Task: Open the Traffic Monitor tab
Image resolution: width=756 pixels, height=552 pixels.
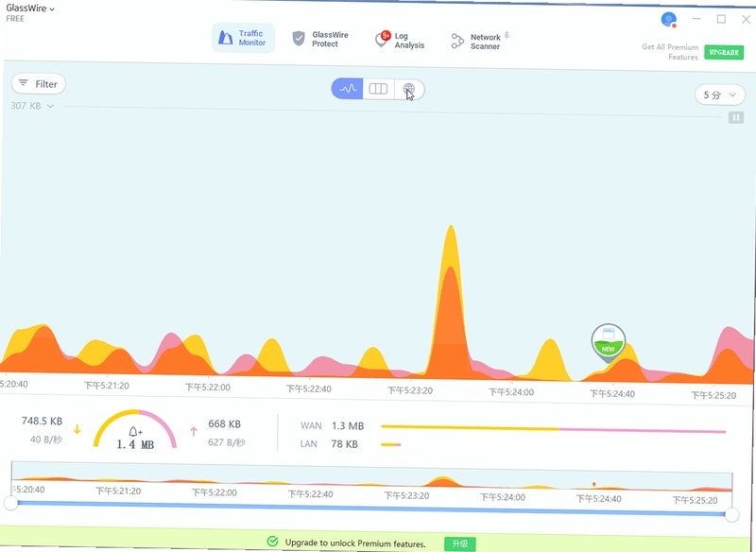Action: point(243,38)
